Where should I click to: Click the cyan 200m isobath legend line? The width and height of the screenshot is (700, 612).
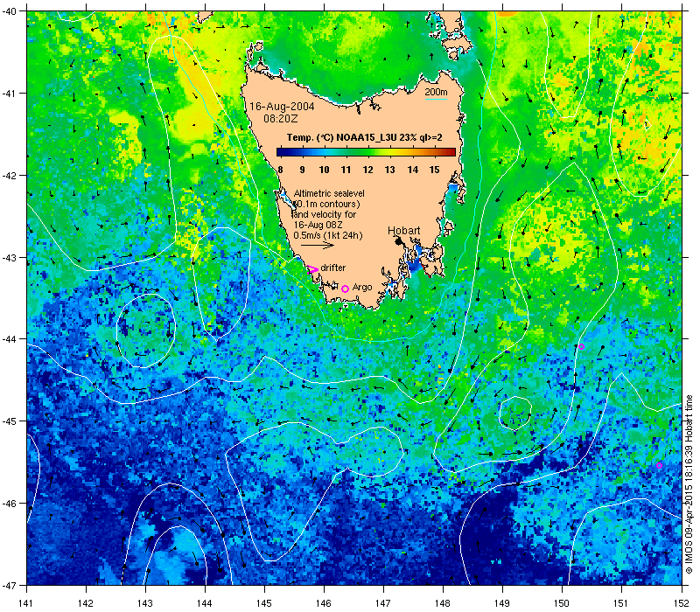(x=436, y=99)
